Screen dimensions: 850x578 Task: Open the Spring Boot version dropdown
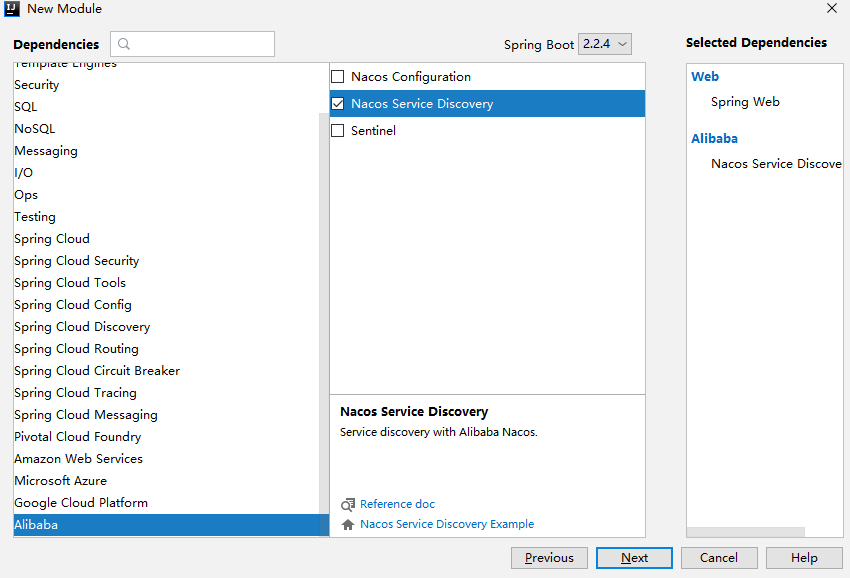(605, 44)
